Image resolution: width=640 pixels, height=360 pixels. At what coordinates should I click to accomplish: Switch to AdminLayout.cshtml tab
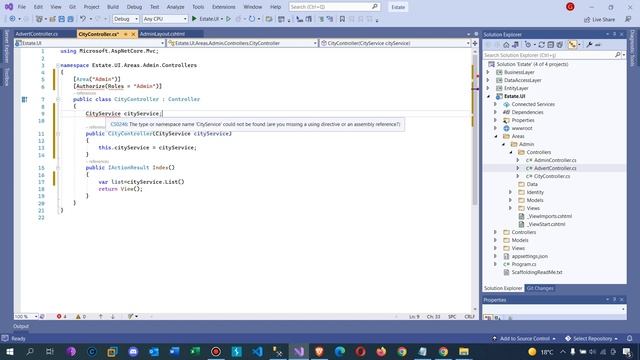162,34
